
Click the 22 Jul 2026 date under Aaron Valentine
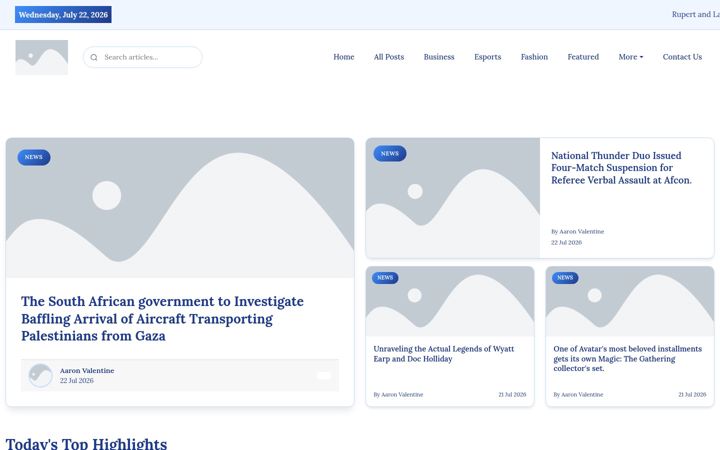pyautogui.click(x=77, y=381)
